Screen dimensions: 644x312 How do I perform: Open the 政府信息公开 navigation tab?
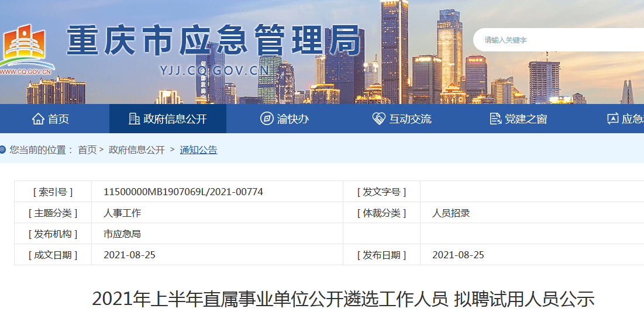[167, 119]
